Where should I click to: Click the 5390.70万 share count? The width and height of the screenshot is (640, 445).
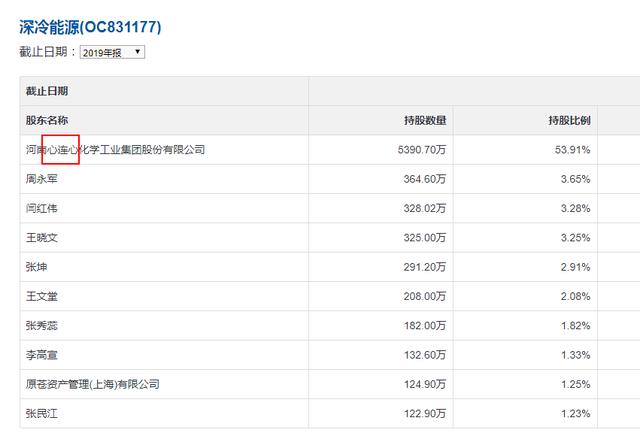[x=422, y=150]
